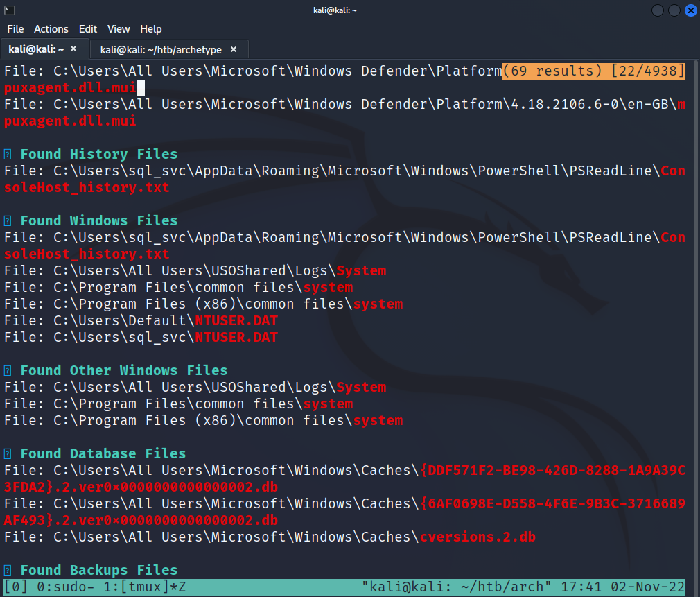Viewport: 700px width, 597px height.
Task: Switch to the kali@kali: ~/htb/archetype tab
Action: [x=161, y=49]
